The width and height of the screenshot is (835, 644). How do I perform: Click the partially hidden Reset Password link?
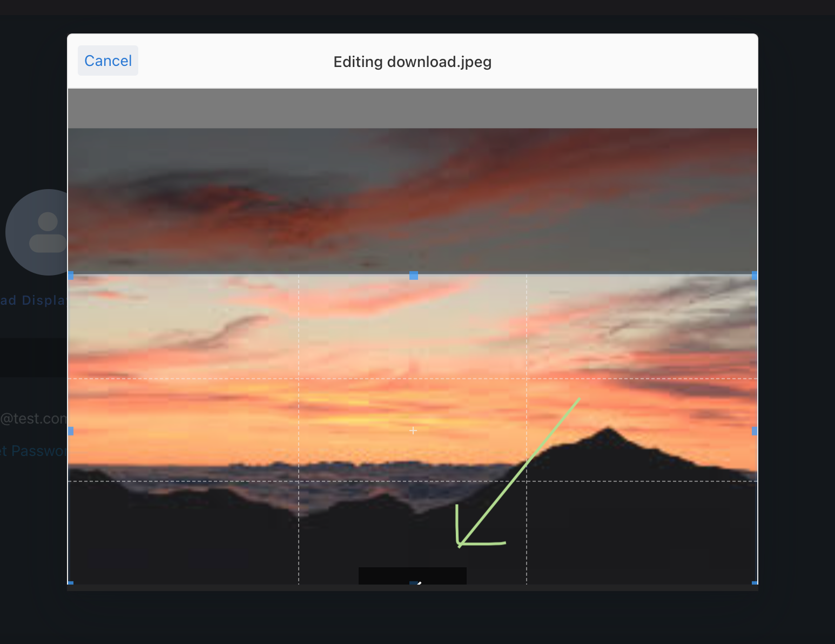[x=33, y=451]
